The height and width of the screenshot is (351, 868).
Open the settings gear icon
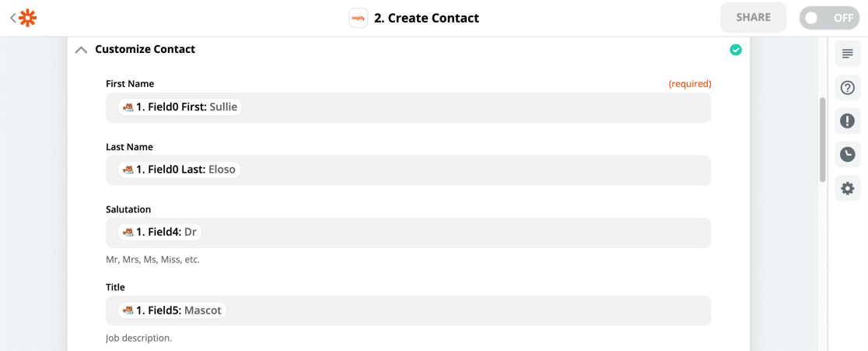click(x=848, y=188)
